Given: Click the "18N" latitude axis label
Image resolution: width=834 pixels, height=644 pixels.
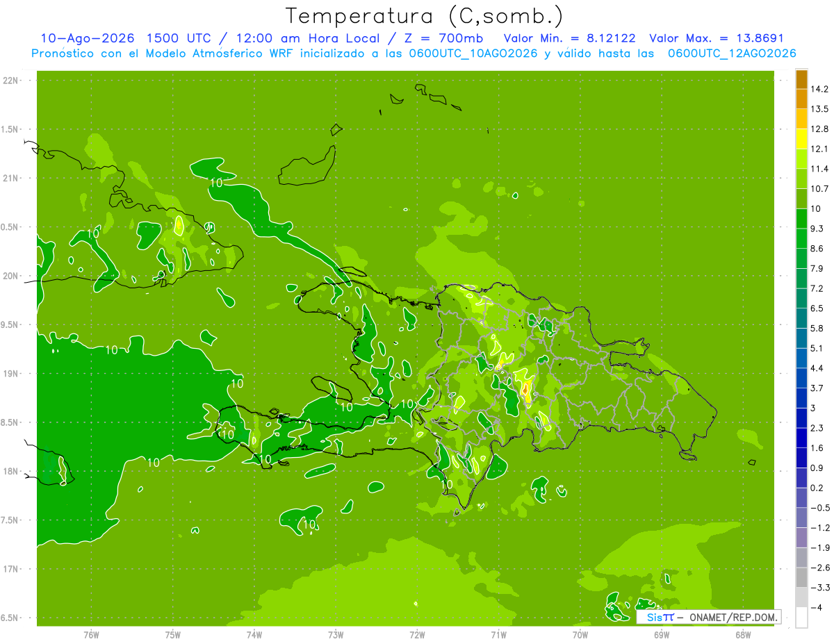Looking at the screenshot, I should pos(10,472).
